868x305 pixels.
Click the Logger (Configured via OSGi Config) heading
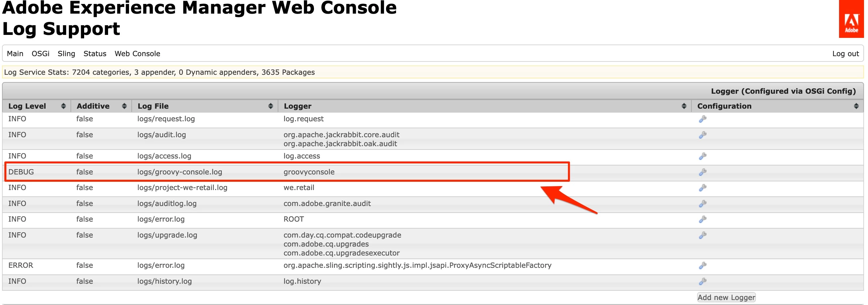[x=783, y=91]
